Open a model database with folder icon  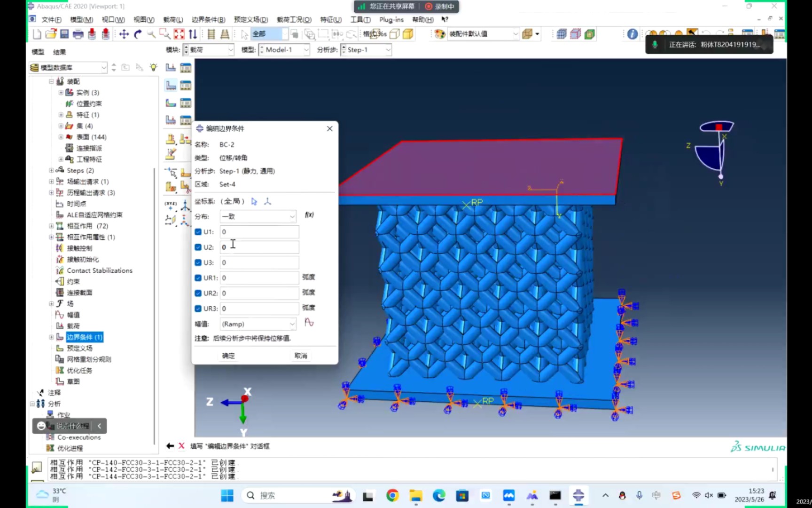pos(51,34)
